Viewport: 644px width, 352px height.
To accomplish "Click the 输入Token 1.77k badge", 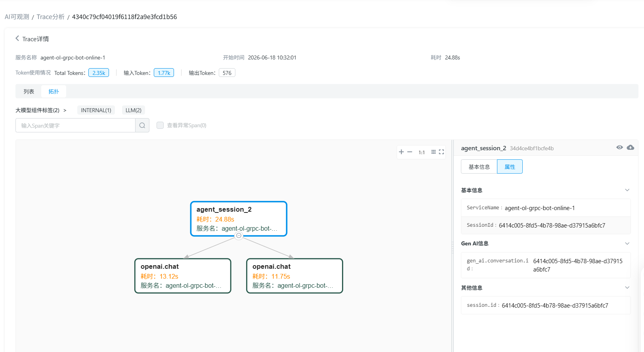I will [164, 73].
